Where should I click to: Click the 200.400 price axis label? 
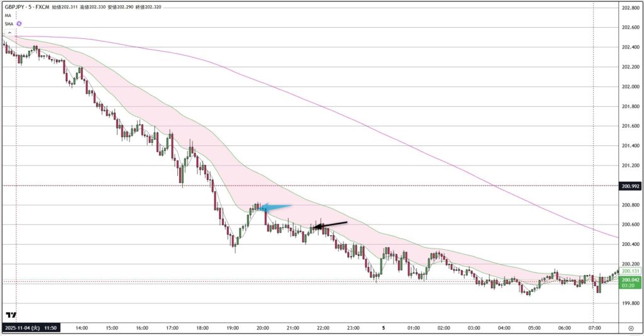click(x=630, y=244)
